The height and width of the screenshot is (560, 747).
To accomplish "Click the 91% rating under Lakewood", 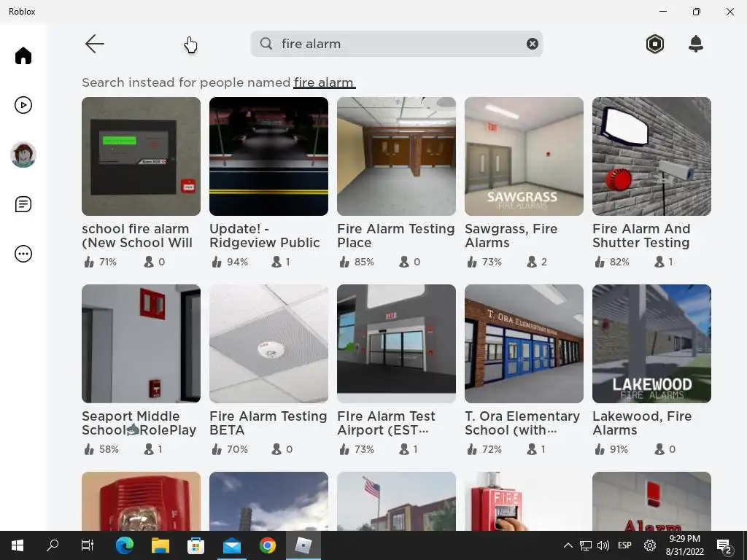I will pos(619,449).
